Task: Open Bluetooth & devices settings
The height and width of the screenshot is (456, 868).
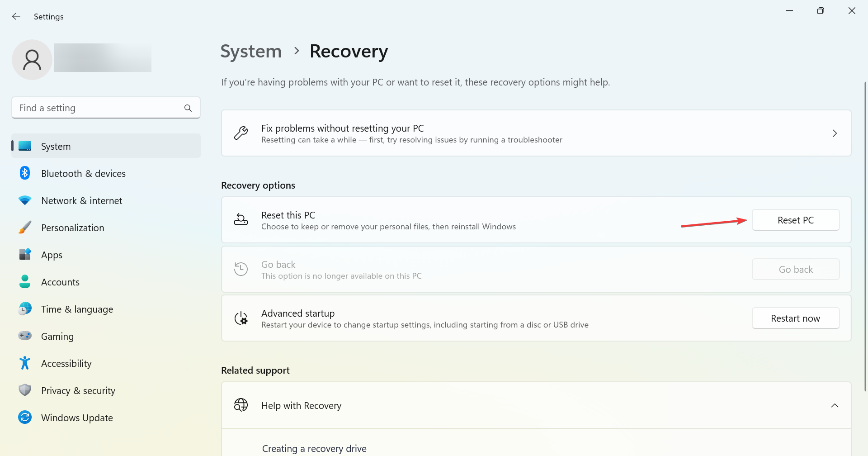Action: click(83, 174)
